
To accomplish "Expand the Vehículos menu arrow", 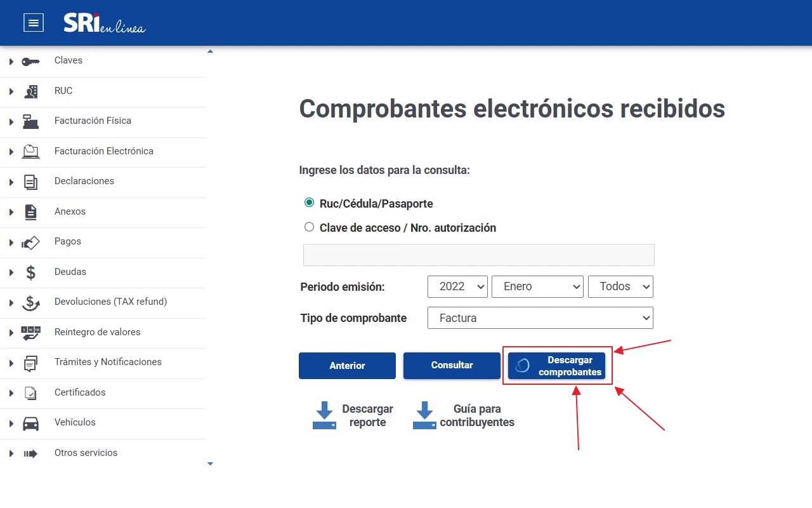I will 11,424.
